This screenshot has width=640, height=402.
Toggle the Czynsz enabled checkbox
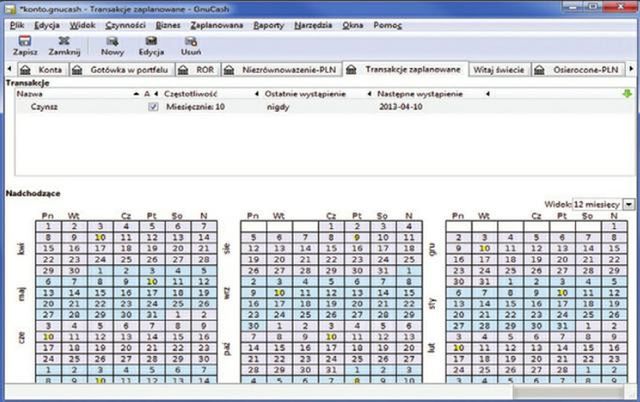(153, 107)
